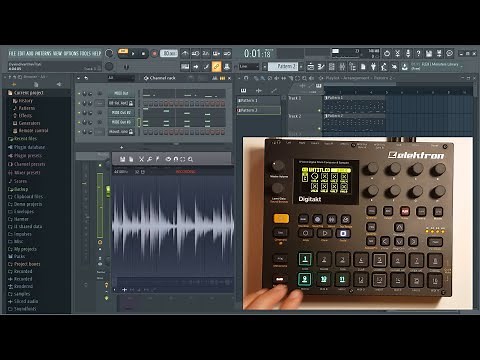Click the right-arrow step editing icon

click(196, 67)
